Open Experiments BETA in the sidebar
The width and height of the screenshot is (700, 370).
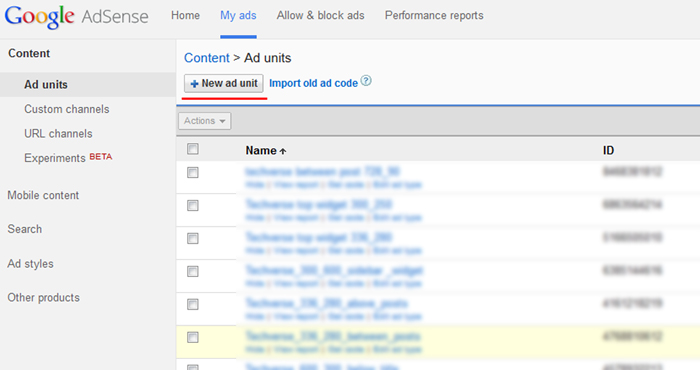68,158
